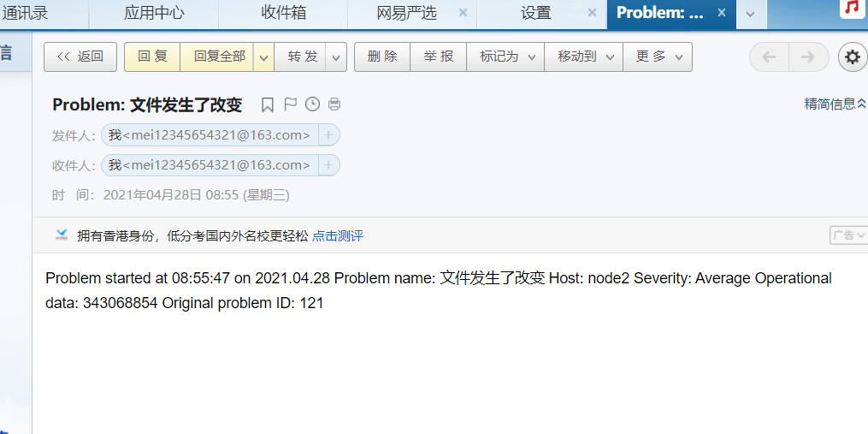The image size is (868, 434).
Task: Go to the previous email with the left arrow
Action: point(769,56)
